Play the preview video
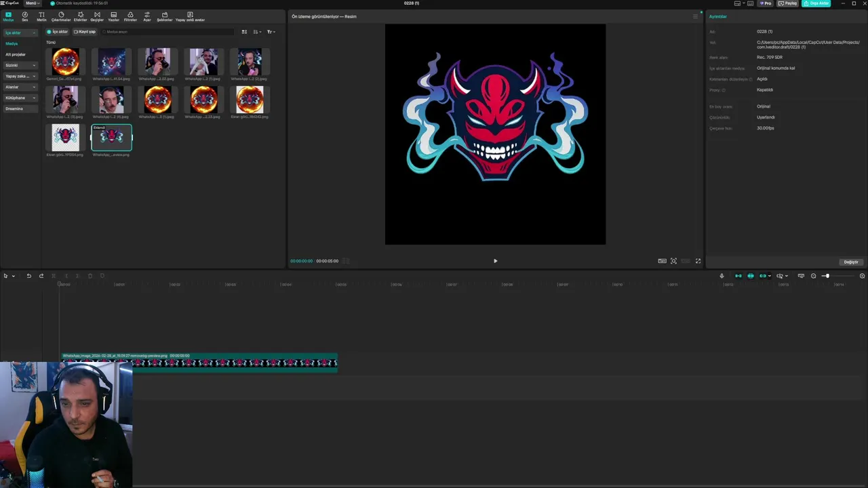Image resolution: width=868 pixels, height=488 pixels. tap(495, 261)
